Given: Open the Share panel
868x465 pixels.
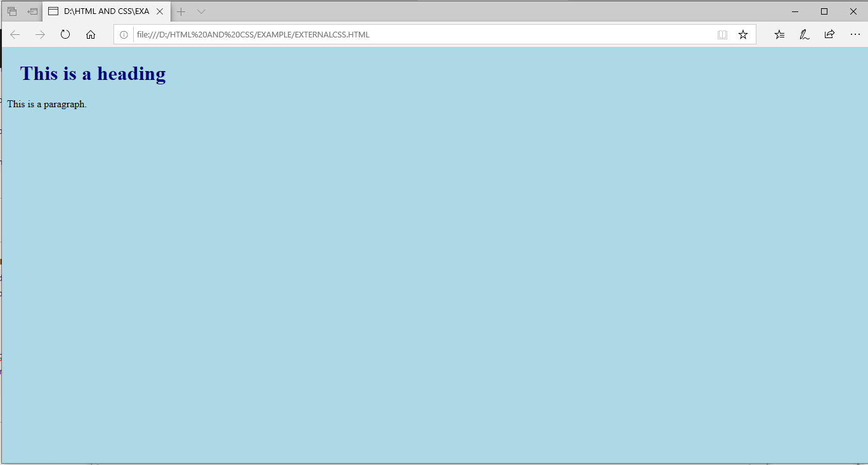Looking at the screenshot, I should [829, 34].
